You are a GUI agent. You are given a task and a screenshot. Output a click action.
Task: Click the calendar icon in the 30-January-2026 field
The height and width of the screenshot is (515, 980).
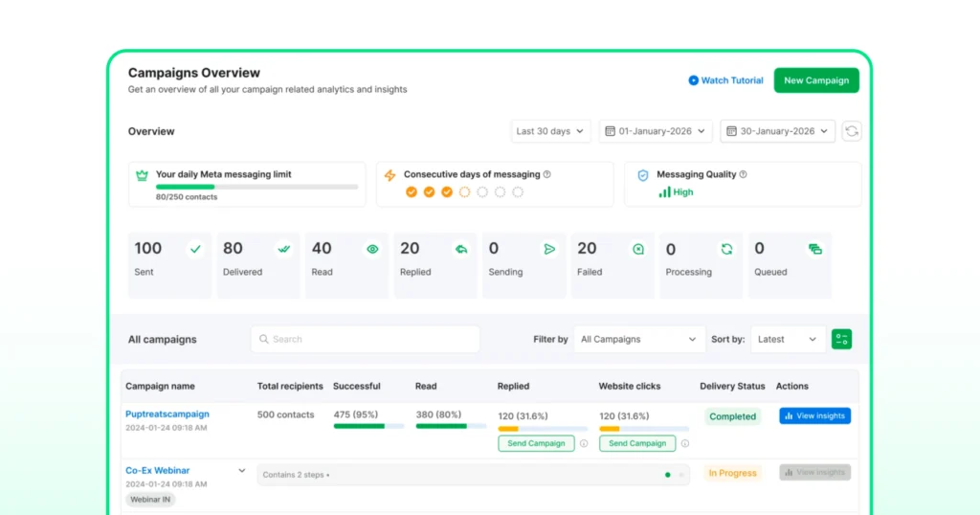731,131
